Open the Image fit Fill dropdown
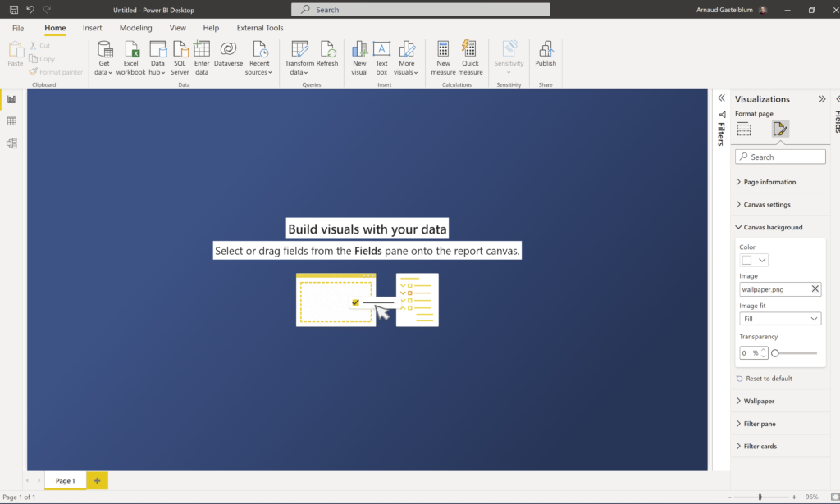This screenshot has width=840, height=504. point(780,319)
